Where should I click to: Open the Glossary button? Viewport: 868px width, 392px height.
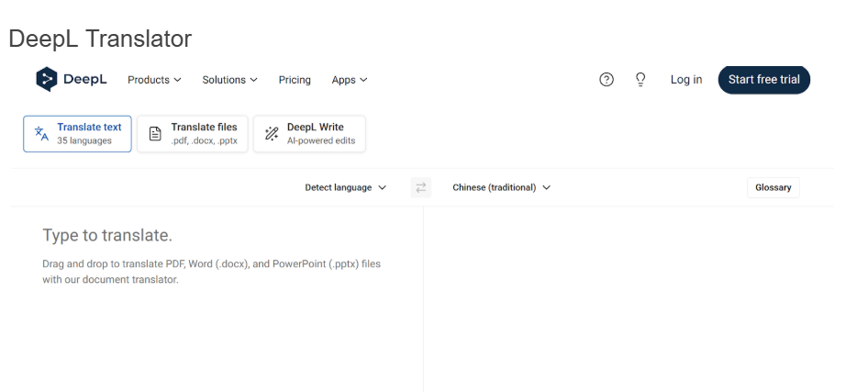click(773, 187)
